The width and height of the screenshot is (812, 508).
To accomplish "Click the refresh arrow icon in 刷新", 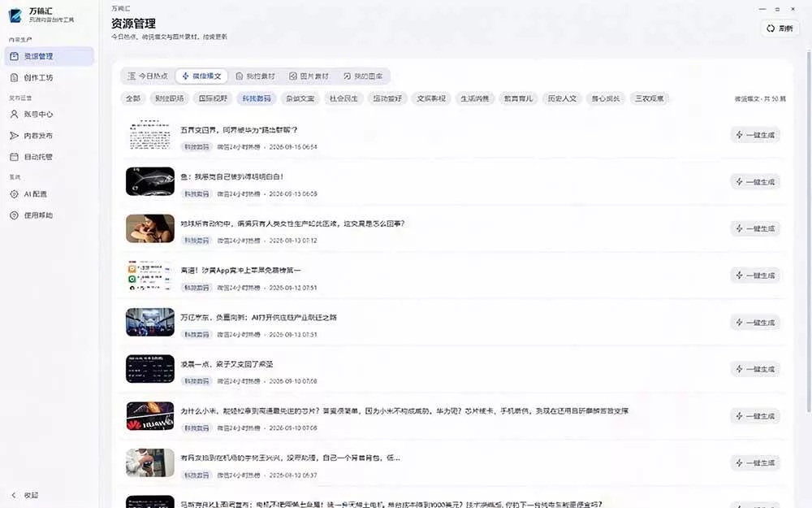I will [771, 28].
